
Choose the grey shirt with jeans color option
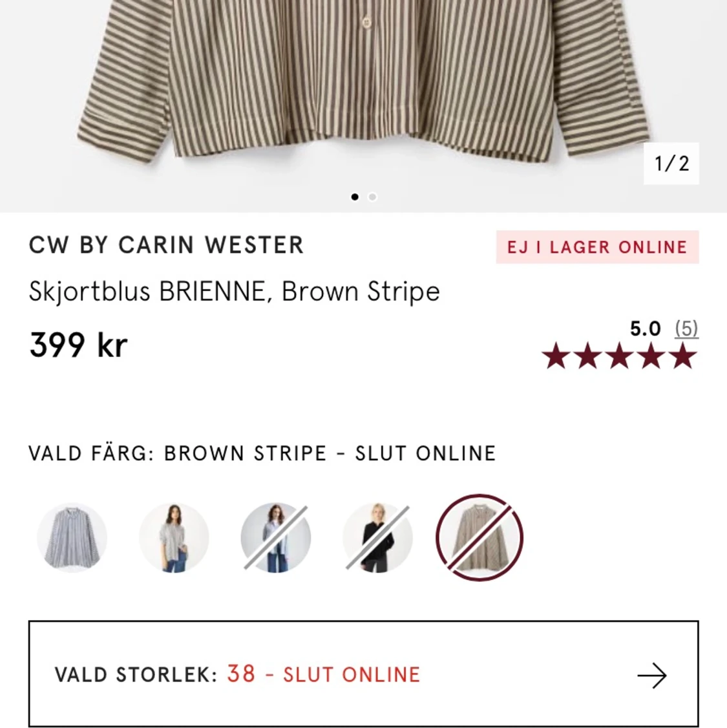coord(174,538)
